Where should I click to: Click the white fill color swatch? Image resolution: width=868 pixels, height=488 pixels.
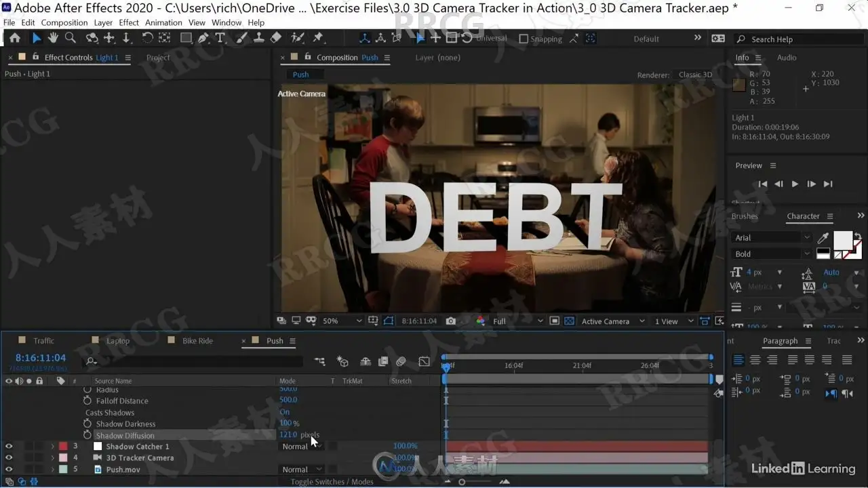[x=843, y=241]
